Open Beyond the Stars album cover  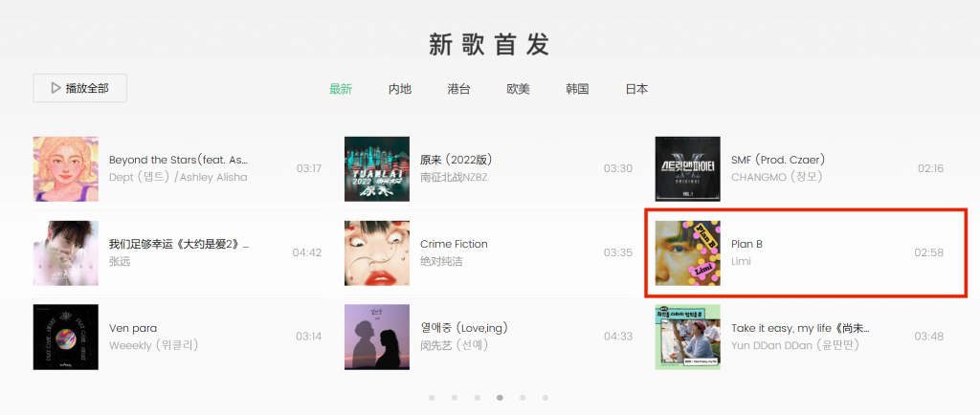[x=66, y=169]
